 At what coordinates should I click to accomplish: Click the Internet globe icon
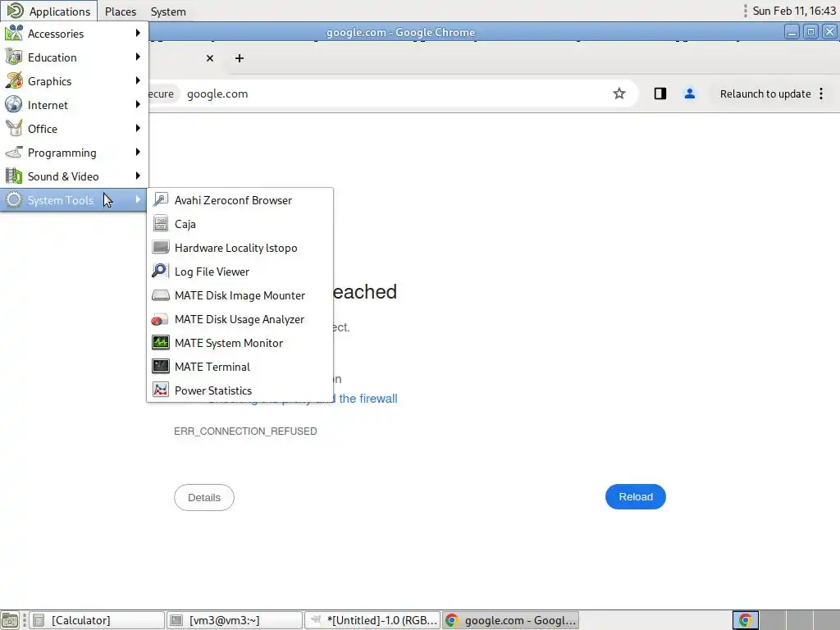point(14,104)
